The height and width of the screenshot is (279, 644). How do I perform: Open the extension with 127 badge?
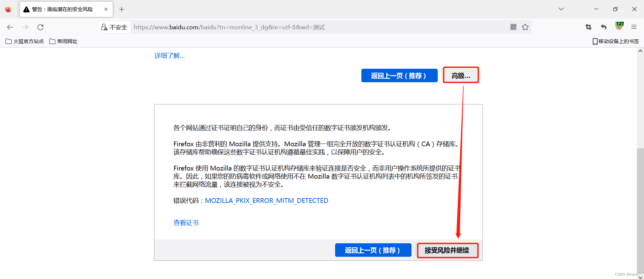[619, 26]
